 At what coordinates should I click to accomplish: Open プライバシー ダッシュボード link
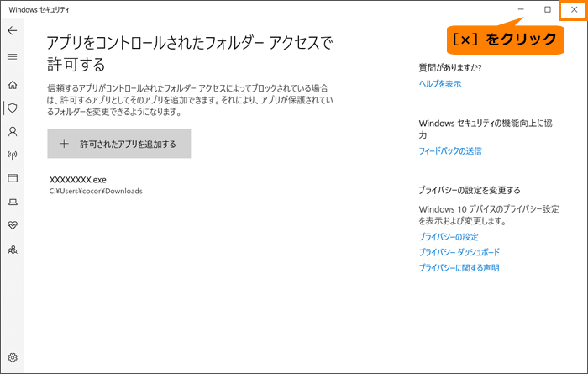[x=459, y=252]
